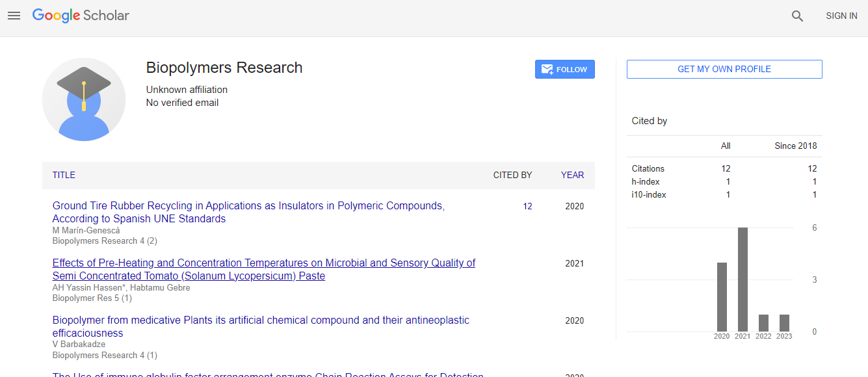Click the 12 citations count link
This screenshot has width=868, height=377.
527,207
